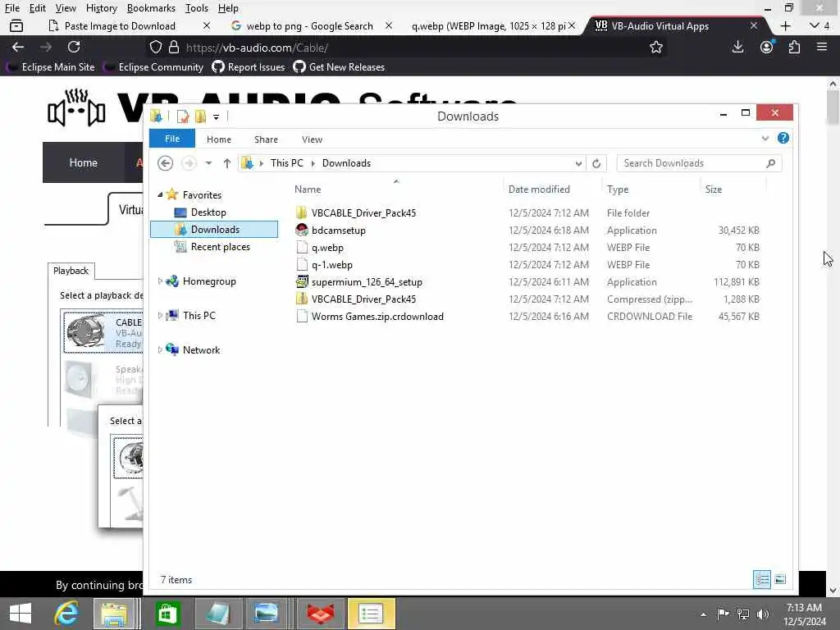
Task: Bookmark this page with star icon
Action: coord(656,48)
